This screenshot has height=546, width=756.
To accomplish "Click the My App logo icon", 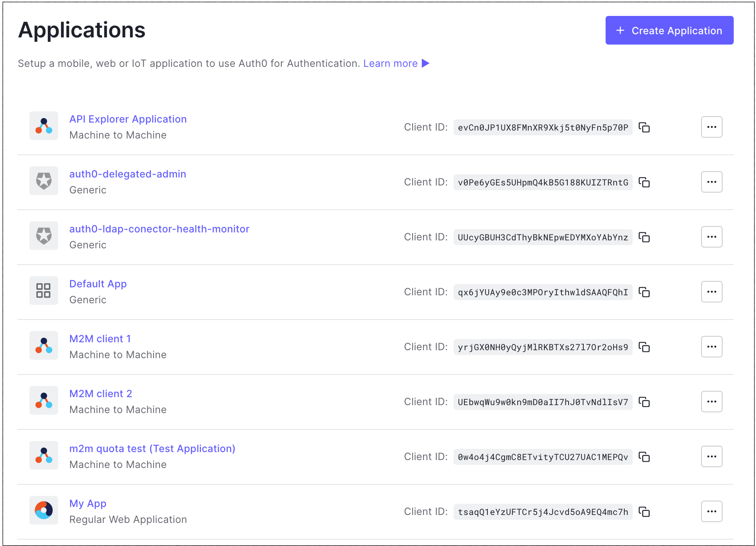I will (x=44, y=510).
